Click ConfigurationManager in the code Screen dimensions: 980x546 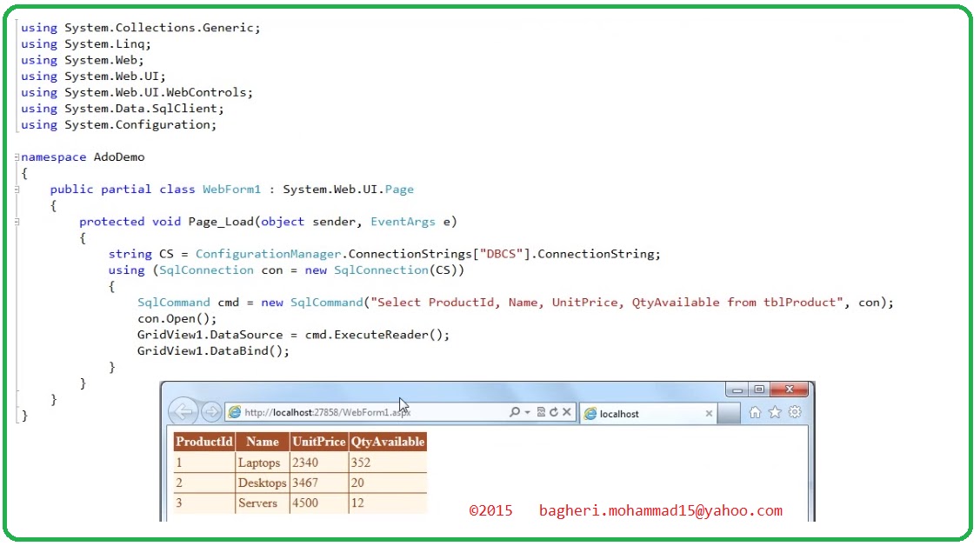point(269,254)
